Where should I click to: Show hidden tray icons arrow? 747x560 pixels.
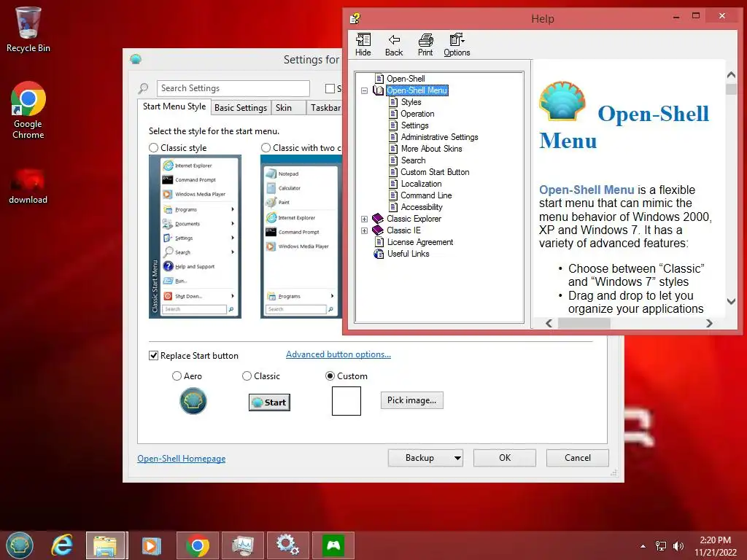point(643,546)
